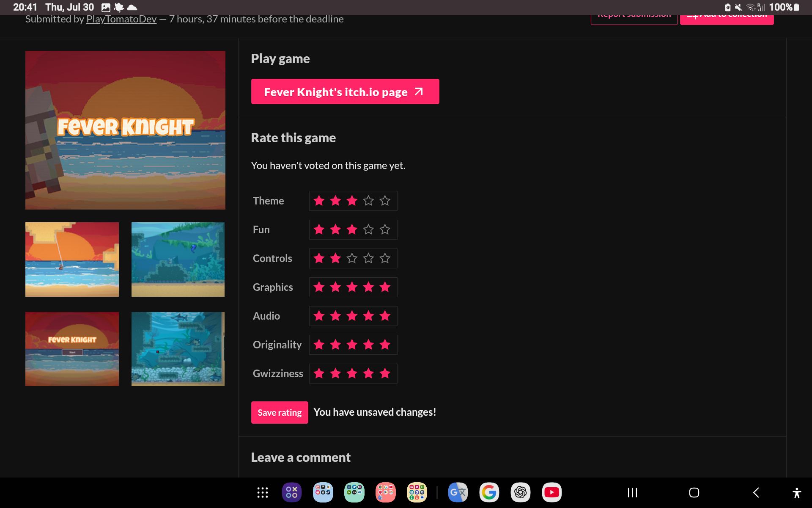
Task: Lower Originality rating to one star
Action: click(319, 345)
